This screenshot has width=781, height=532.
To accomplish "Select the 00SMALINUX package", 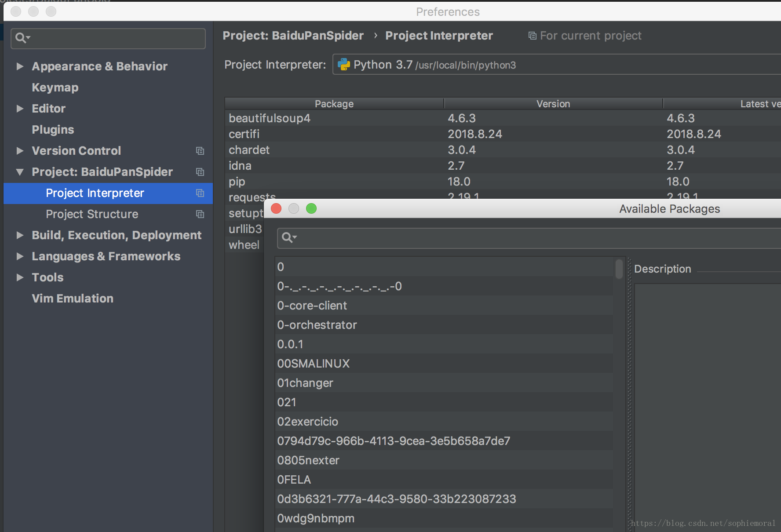I will (x=444, y=364).
